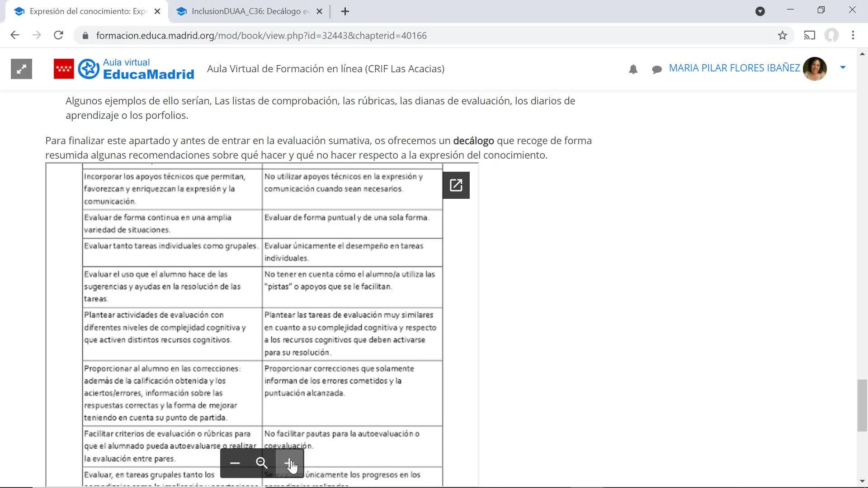
Task: Click cell 'Evaluar tanto tareas individuales como grupales'
Action: (172, 252)
